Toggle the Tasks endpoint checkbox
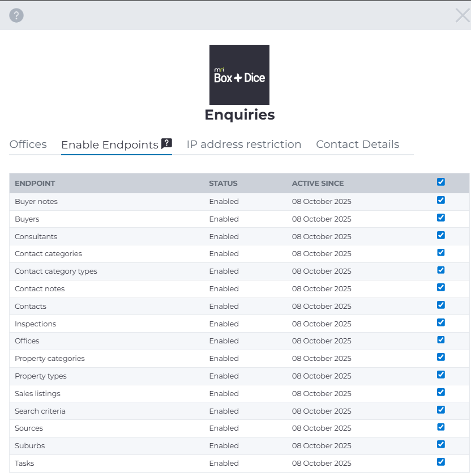This screenshot has height=476, width=471. pos(441,462)
